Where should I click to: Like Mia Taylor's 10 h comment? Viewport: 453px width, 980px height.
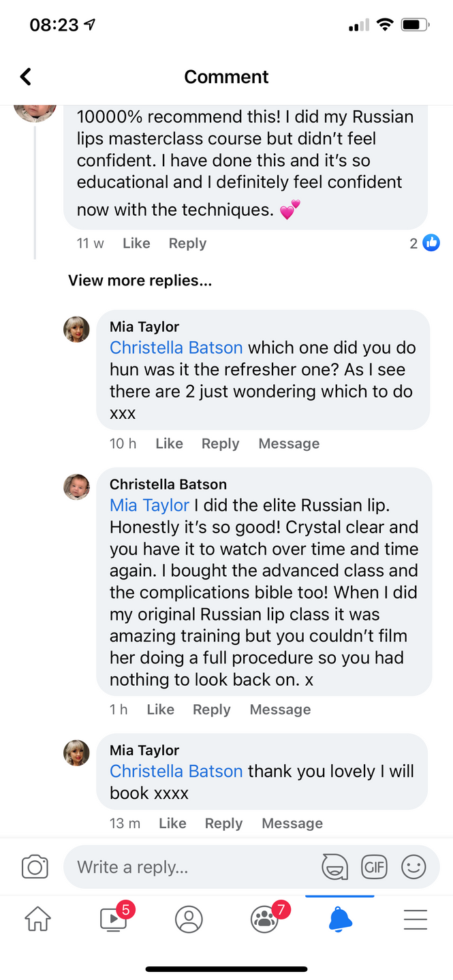point(169,444)
